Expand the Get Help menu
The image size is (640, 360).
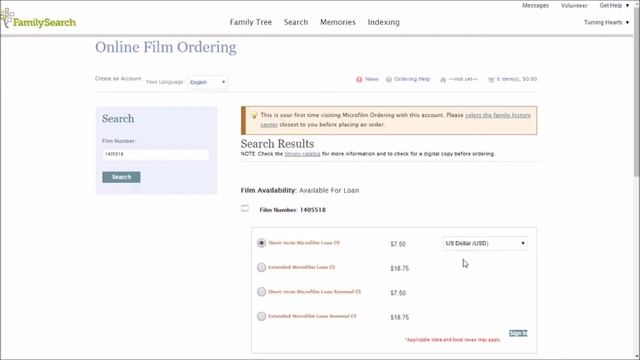[614, 5]
